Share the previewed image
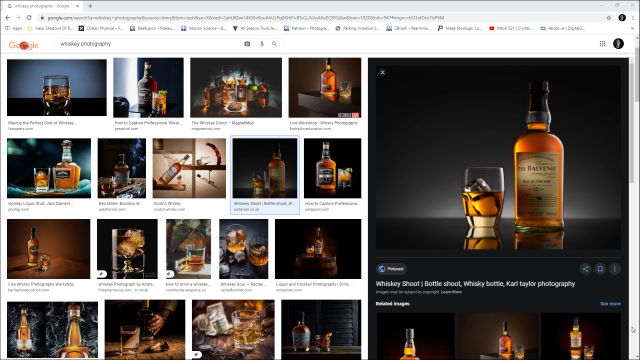 pyautogui.click(x=585, y=269)
